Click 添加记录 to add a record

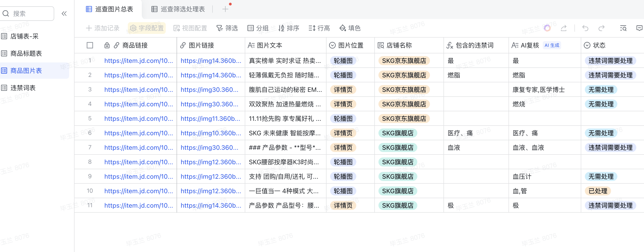(103, 28)
